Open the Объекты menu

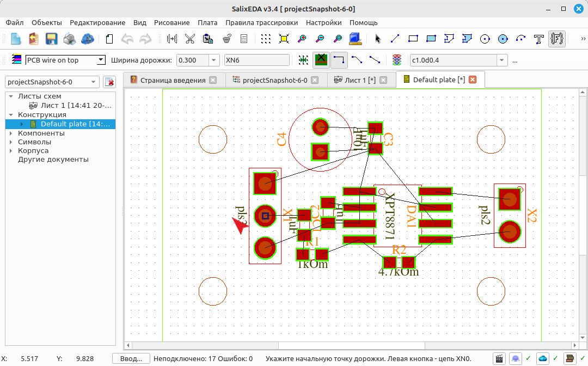tap(46, 22)
